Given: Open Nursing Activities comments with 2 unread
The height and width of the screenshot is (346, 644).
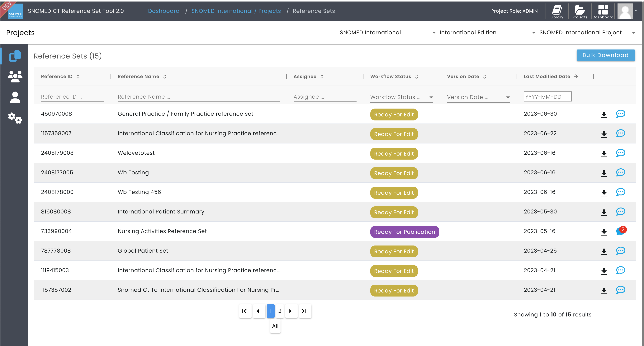Looking at the screenshot, I should point(621,231).
